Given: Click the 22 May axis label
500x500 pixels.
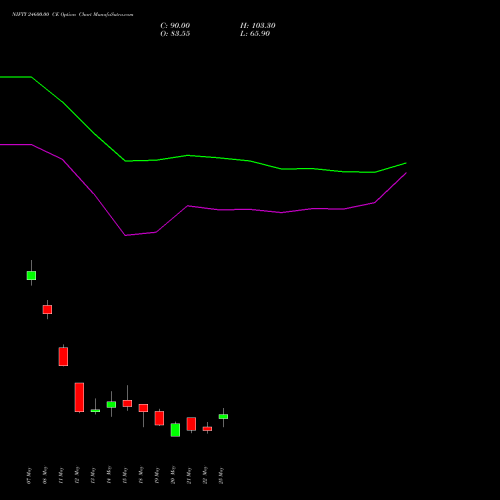Looking at the screenshot, I should tap(205, 475).
